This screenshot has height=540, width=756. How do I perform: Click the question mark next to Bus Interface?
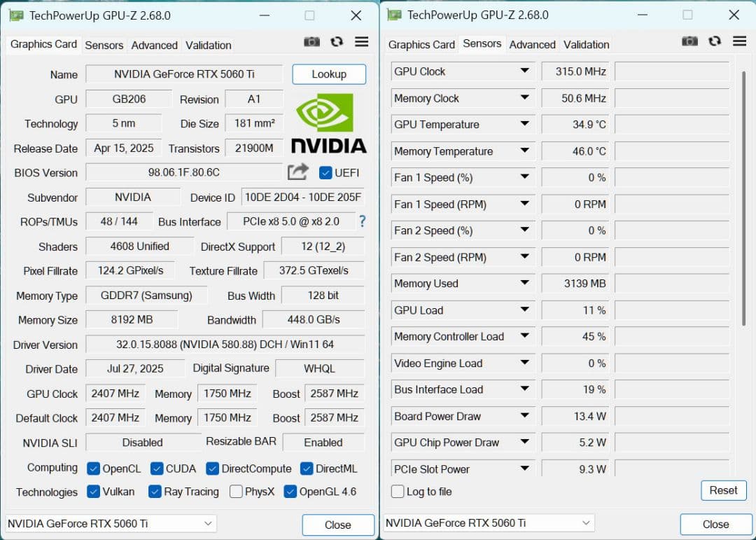[362, 221]
